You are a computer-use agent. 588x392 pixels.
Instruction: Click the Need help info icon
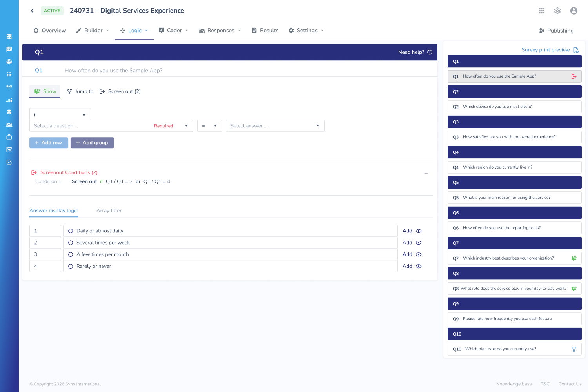(x=430, y=52)
